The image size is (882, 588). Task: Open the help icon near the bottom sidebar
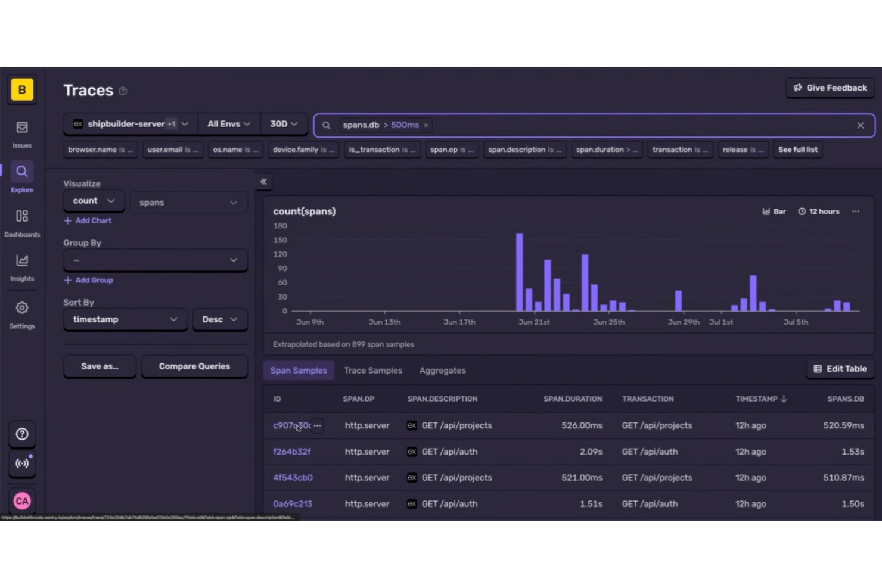click(22, 434)
